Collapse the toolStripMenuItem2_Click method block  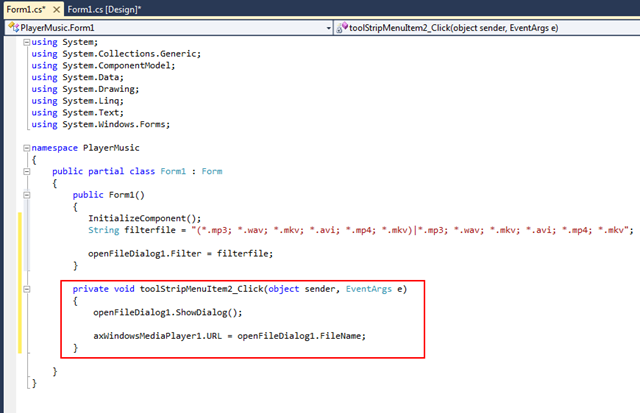tap(27, 289)
